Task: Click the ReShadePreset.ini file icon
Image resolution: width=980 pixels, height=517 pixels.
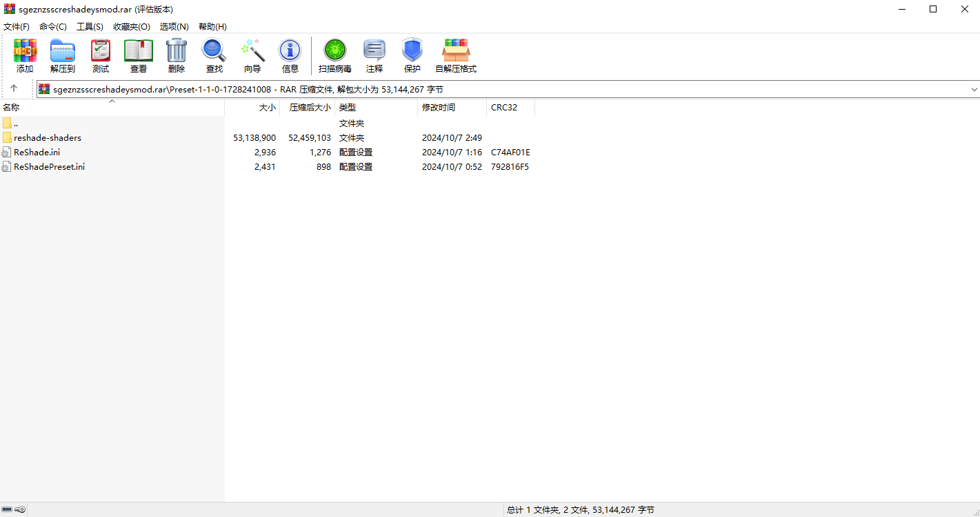Action: pyautogui.click(x=7, y=166)
